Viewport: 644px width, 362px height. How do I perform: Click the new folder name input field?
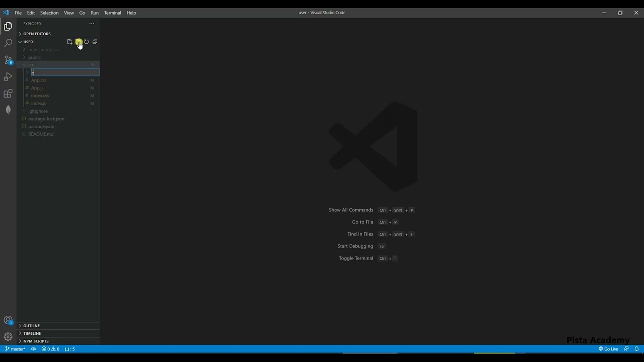click(65, 73)
